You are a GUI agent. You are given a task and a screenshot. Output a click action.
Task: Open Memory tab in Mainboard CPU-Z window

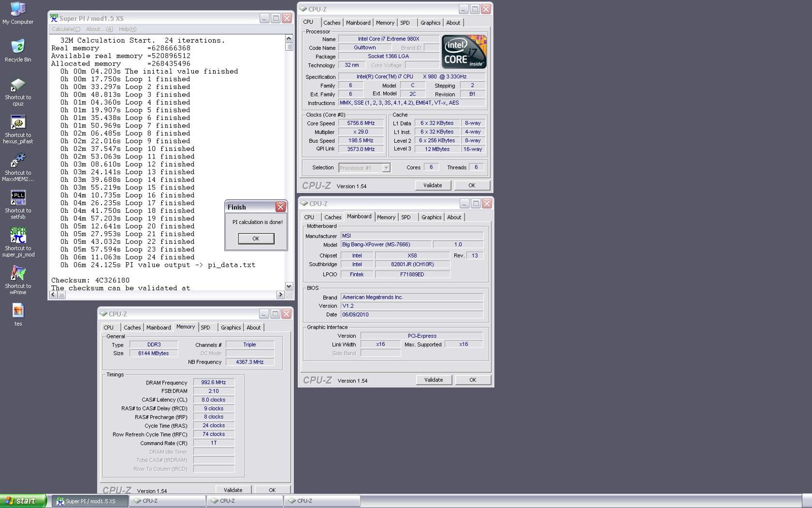click(x=386, y=217)
